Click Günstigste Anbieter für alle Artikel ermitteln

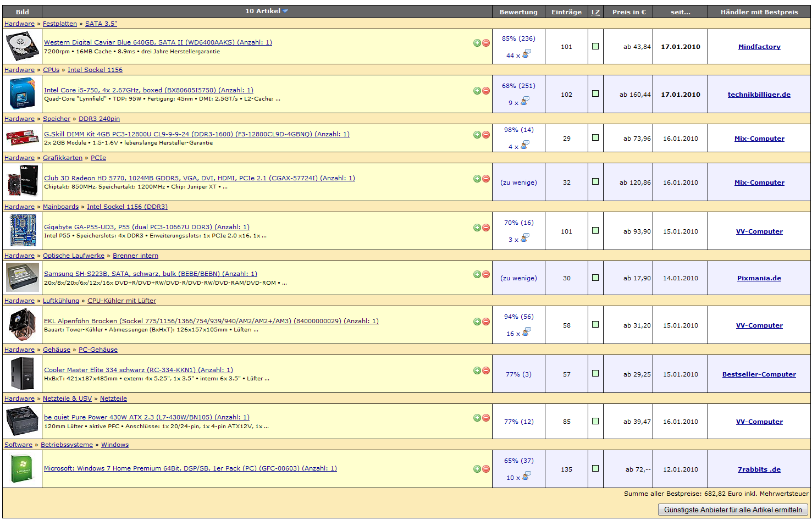733,510
